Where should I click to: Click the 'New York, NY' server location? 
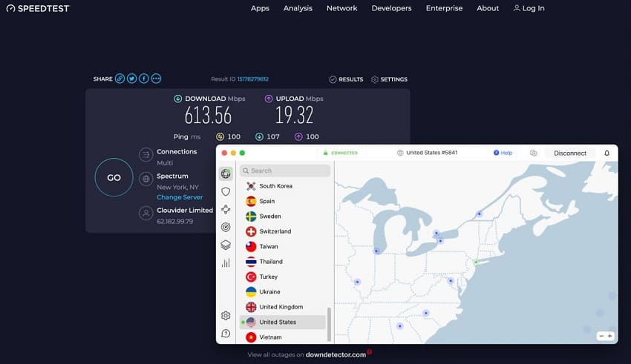(x=177, y=188)
